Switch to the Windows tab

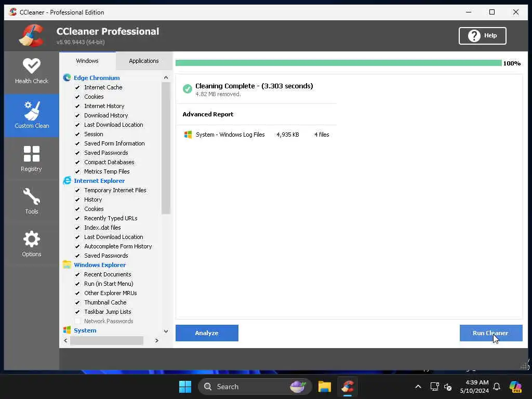(87, 61)
